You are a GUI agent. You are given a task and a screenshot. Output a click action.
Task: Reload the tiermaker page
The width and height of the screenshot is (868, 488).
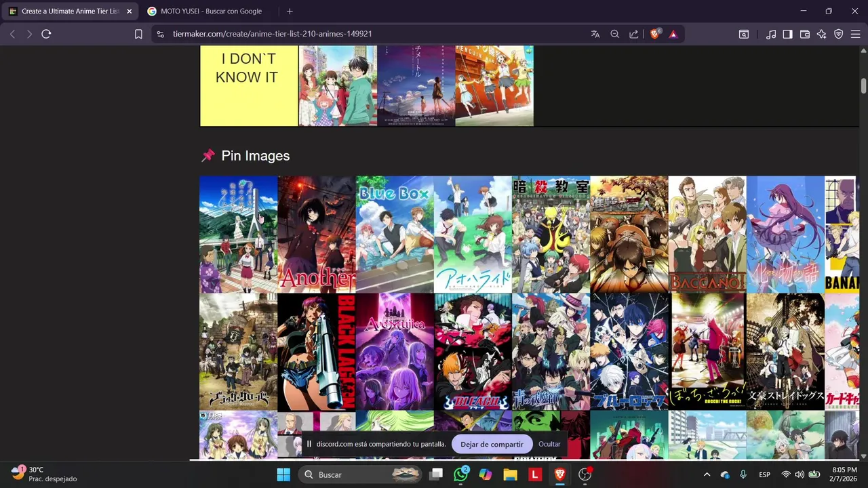[x=46, y=34]
